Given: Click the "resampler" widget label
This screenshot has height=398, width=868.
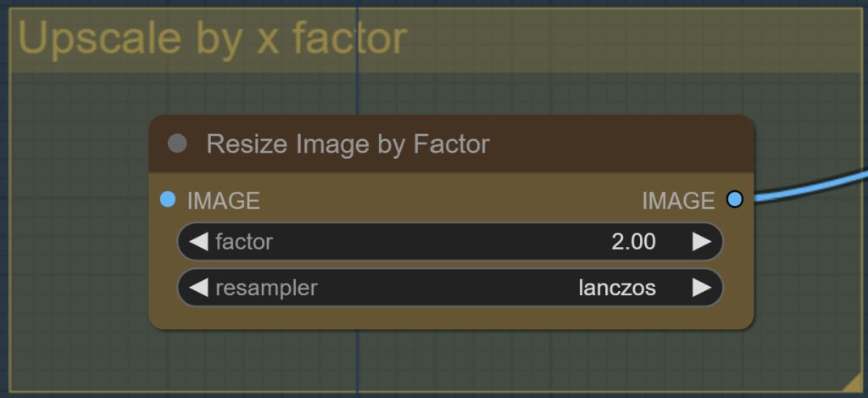Looking at the screenshot, I should [266, 288].
